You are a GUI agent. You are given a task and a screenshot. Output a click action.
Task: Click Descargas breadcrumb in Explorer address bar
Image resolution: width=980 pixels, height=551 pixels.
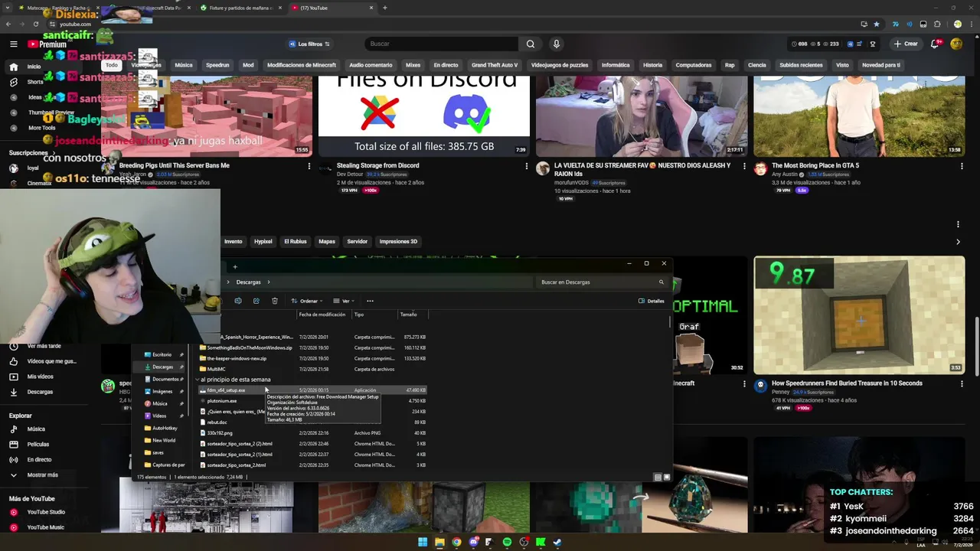tap(249, 282)
